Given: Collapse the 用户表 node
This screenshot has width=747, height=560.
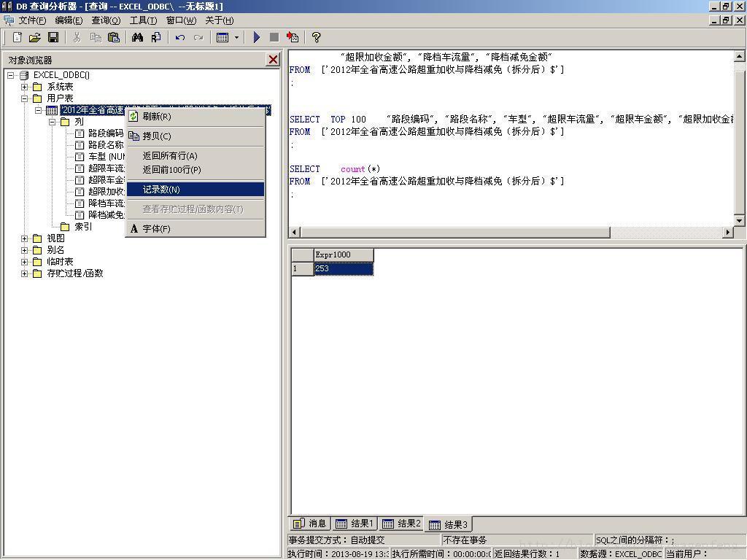Looking at the screenshot, I should [24, 98].
